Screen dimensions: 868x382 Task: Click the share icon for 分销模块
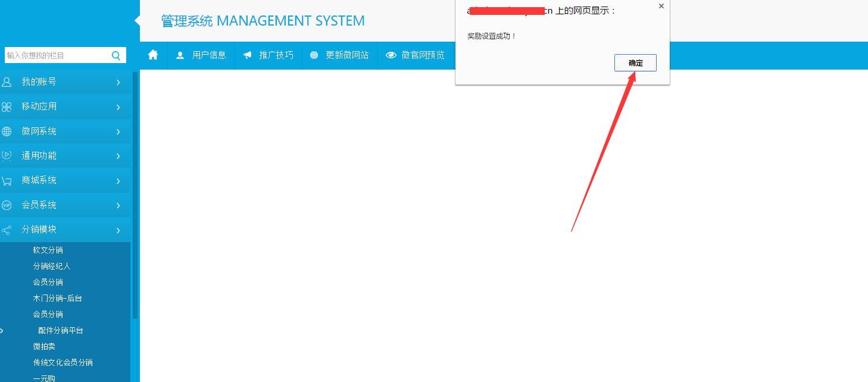click(7, 230)
